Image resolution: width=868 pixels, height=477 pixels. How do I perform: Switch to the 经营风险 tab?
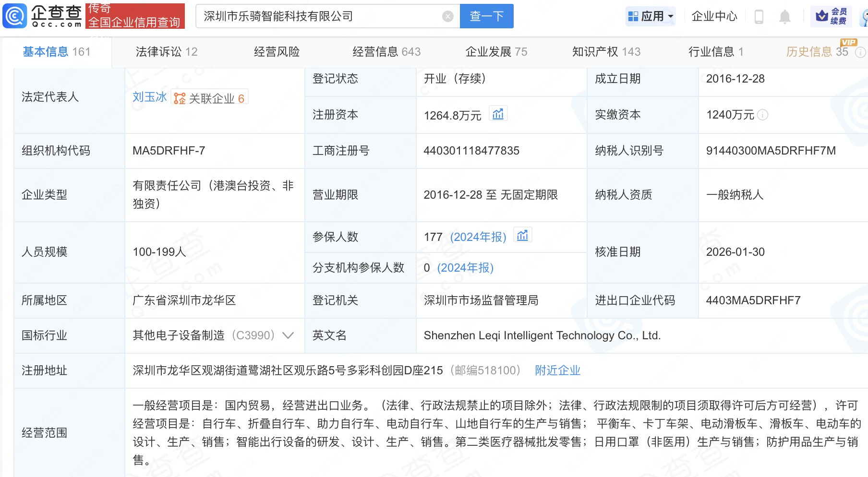click(x=276, y=51)
